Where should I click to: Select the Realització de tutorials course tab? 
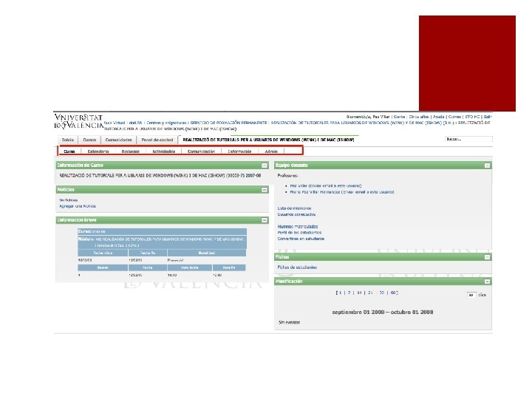(x=268, y=140)
